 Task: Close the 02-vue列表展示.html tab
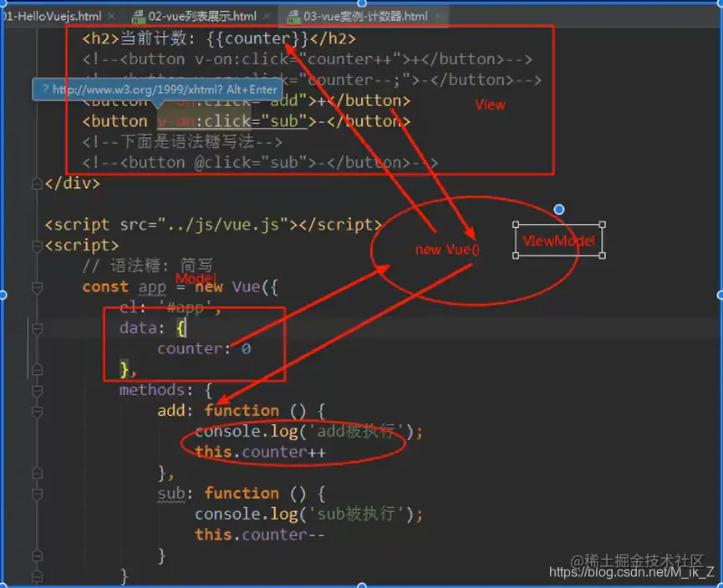[x=267, y=17]
